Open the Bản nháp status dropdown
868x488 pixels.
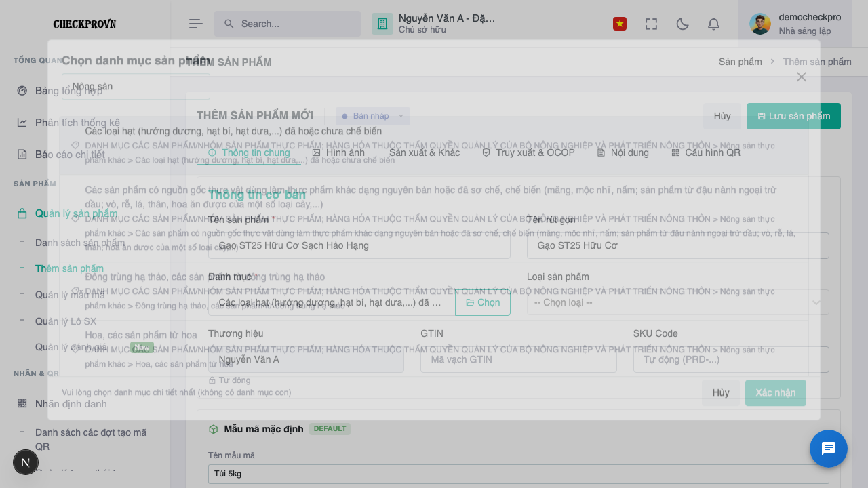373,116
